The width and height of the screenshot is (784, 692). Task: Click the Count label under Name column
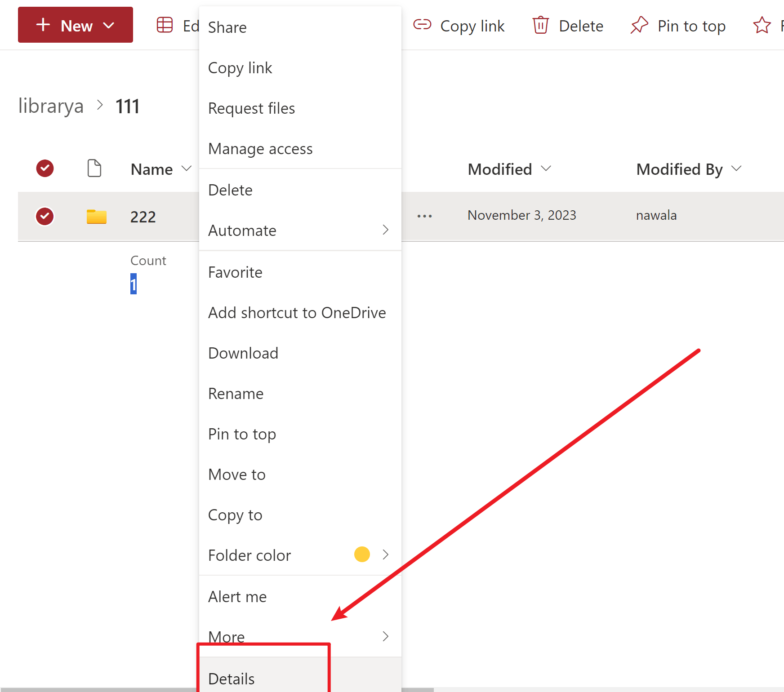148,261
